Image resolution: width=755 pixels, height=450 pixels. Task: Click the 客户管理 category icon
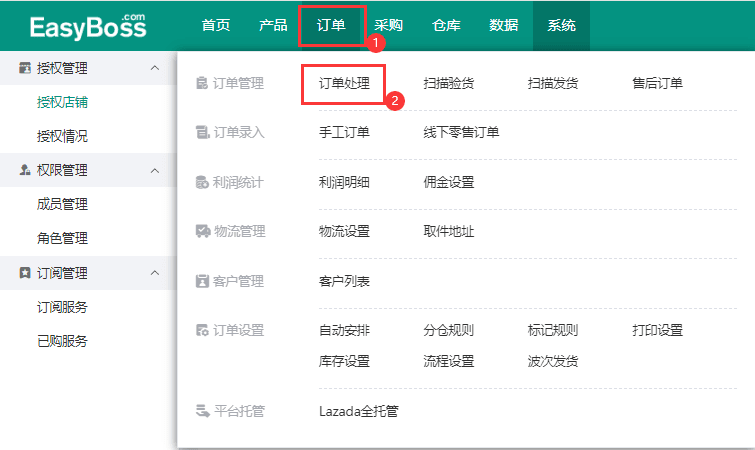(x=202, y=281)
